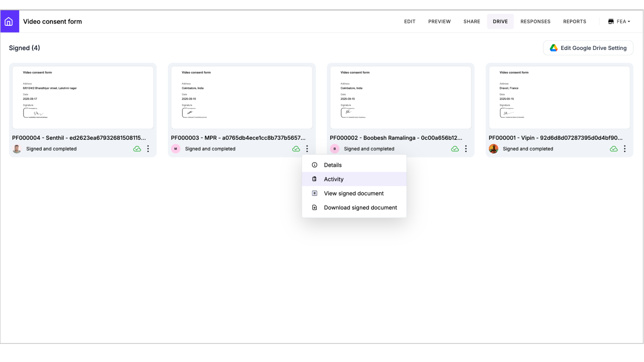Click Vipin's profile avatar
The width and height of the screenshot is (644, 362).
493,149
